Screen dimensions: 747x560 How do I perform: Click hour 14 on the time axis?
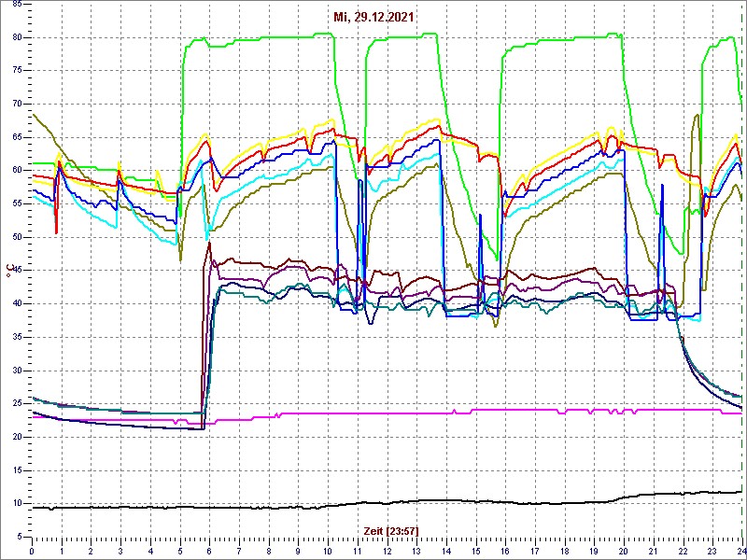pyautogui.click(x=446, y=550)
